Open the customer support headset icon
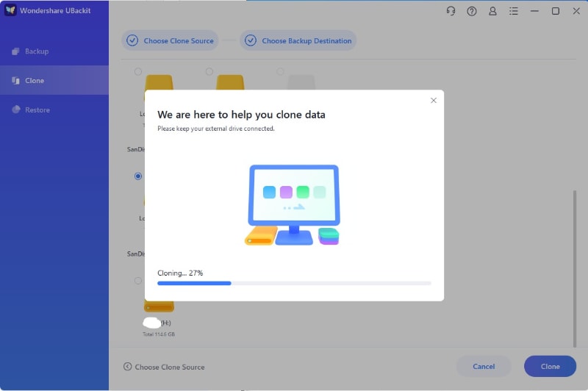Viewport: 588px width, 391px height. (x=451, y=11)
